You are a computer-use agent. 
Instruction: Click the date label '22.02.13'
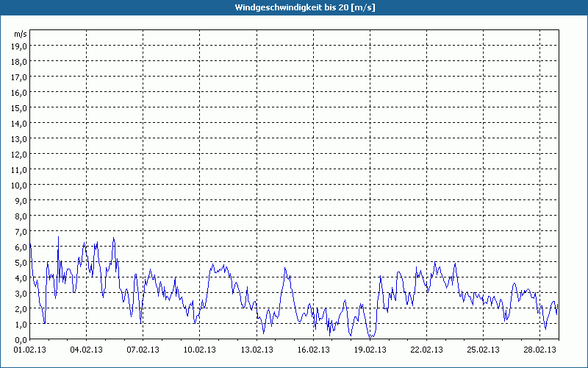tap(427, 350)
